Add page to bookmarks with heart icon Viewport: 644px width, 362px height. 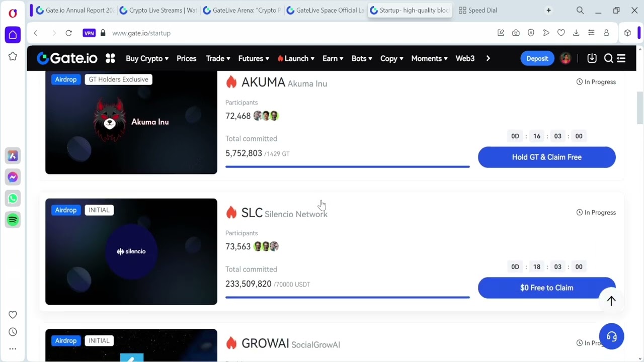(x=561, y=33)
